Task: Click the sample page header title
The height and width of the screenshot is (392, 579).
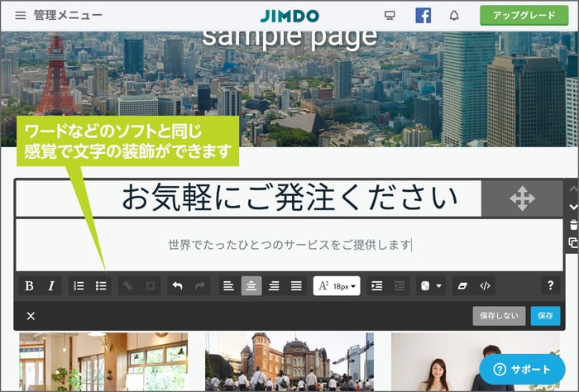Action: pos(289,39)
